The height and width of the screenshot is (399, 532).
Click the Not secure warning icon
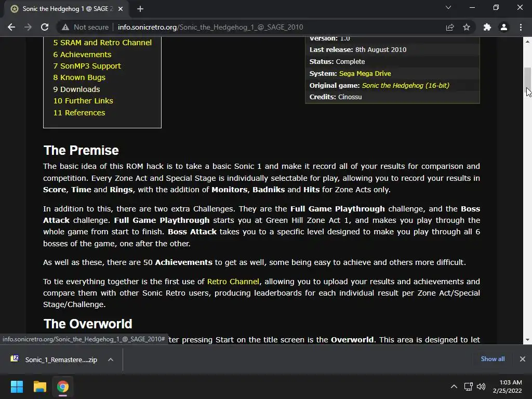65,27
